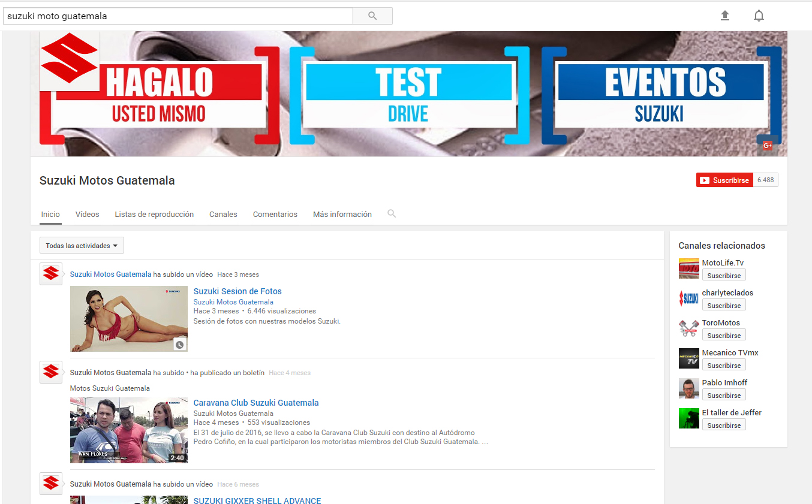This screenshot has height=504, width=812.
Task: Click the channel search magnifier icon
Action: [x=392, y=213]
